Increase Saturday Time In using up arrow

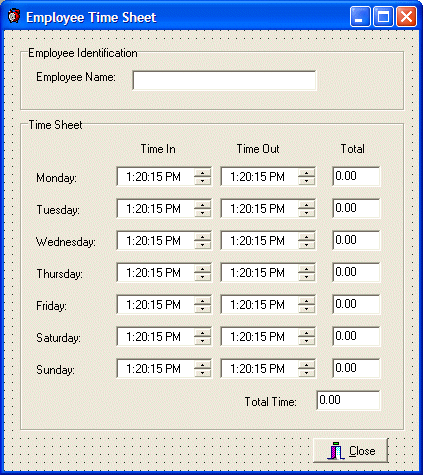[x=203, y=332]
